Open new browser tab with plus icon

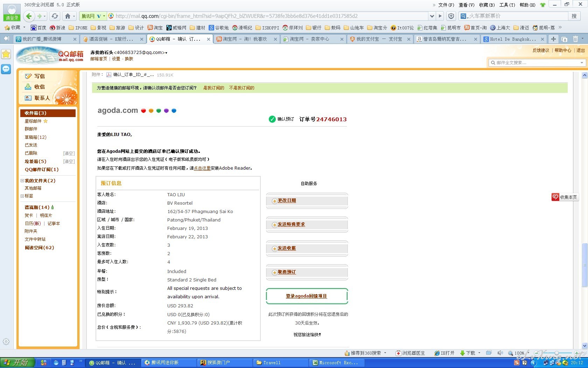(553, 39)
